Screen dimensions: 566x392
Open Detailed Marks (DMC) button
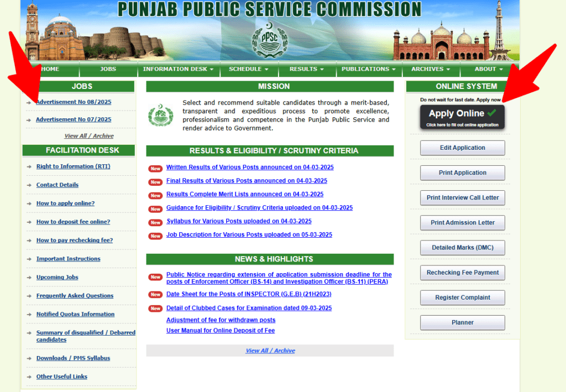click(463, 248)
